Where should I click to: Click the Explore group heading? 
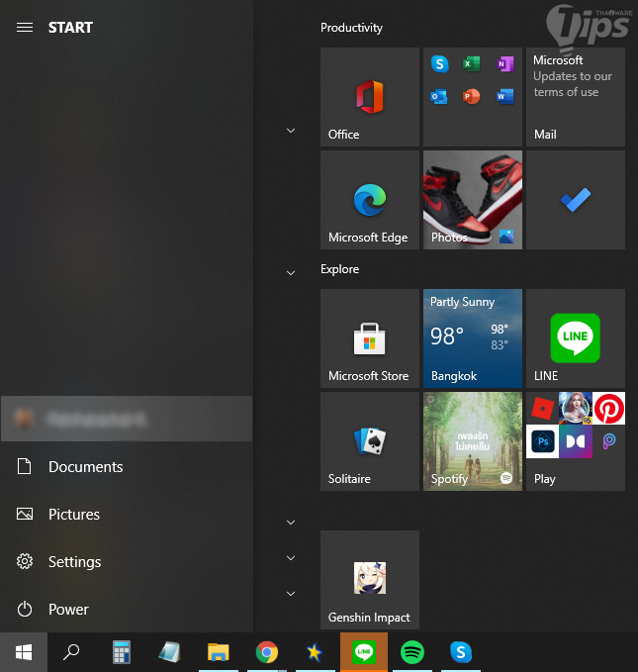(340, 269)
